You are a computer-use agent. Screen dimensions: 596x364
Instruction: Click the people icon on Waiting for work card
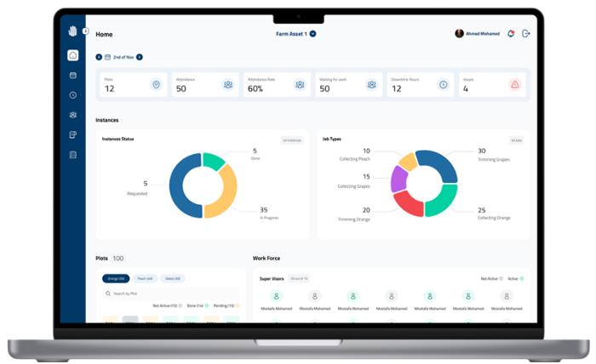point(372,85)
